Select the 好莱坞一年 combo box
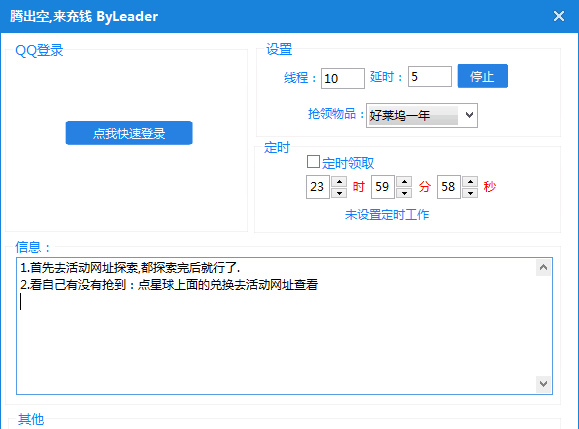 422,116
